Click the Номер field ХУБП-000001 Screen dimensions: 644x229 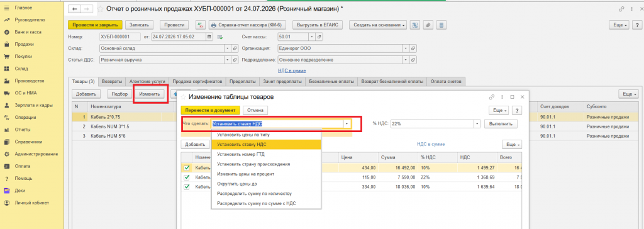pyautogui.click(x=119, y=36)
